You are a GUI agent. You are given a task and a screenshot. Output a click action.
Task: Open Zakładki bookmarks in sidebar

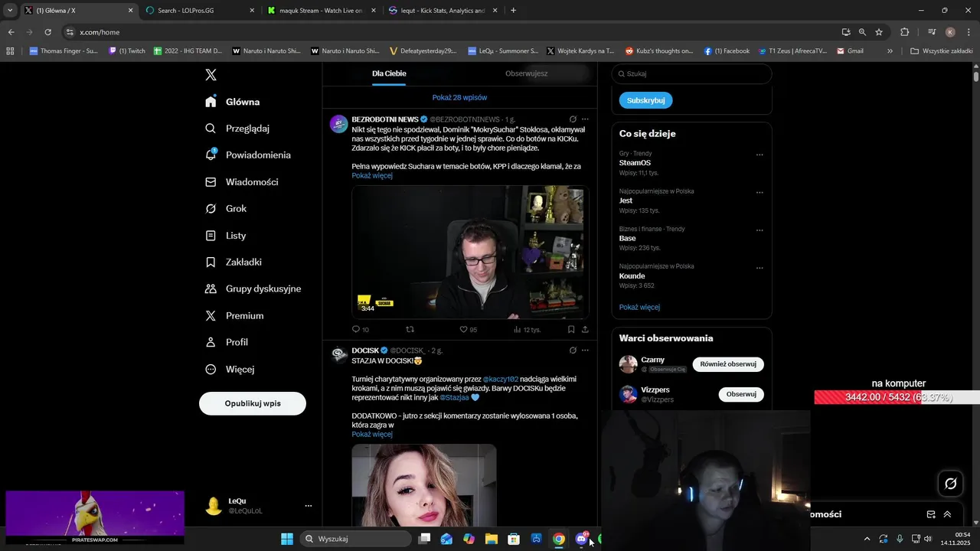point(234,262)
